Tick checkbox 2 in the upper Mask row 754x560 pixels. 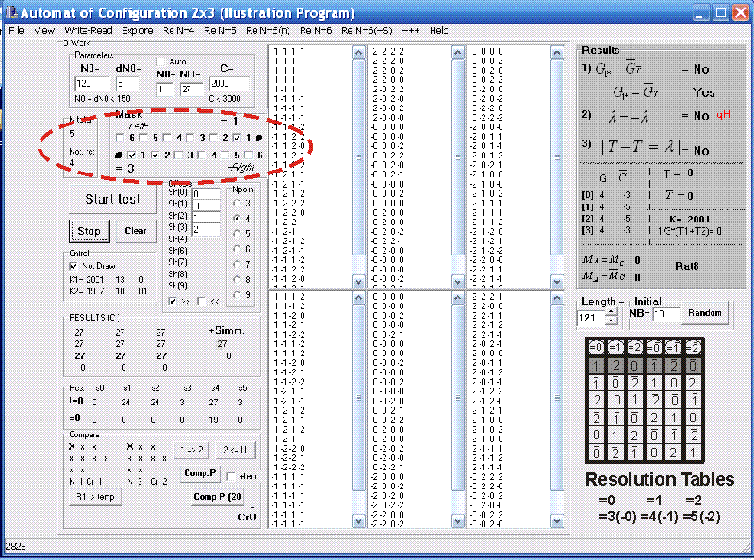coord(214,138)
